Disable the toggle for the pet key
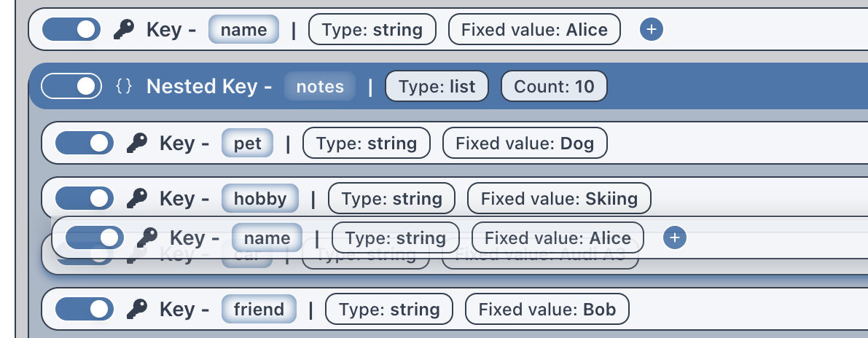Image resolution: width=868 pixels, height=338 pixels. point(84,144)
